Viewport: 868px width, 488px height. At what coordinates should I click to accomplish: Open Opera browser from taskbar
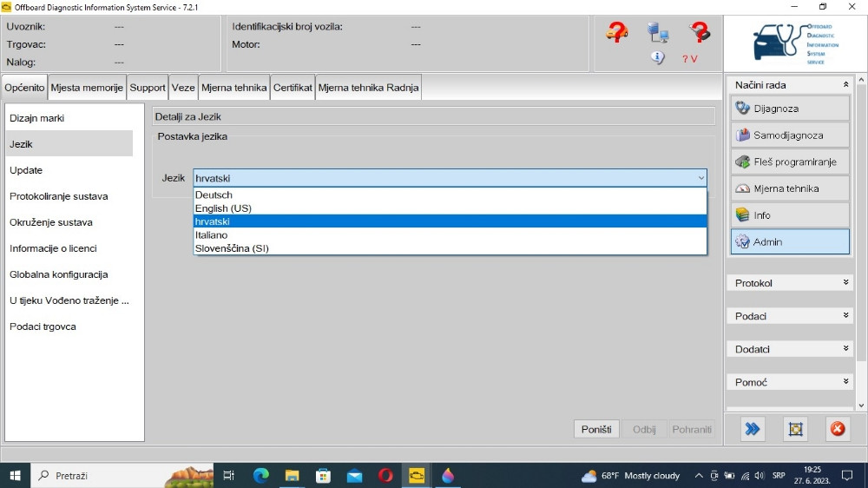click(x=385, y=475)
